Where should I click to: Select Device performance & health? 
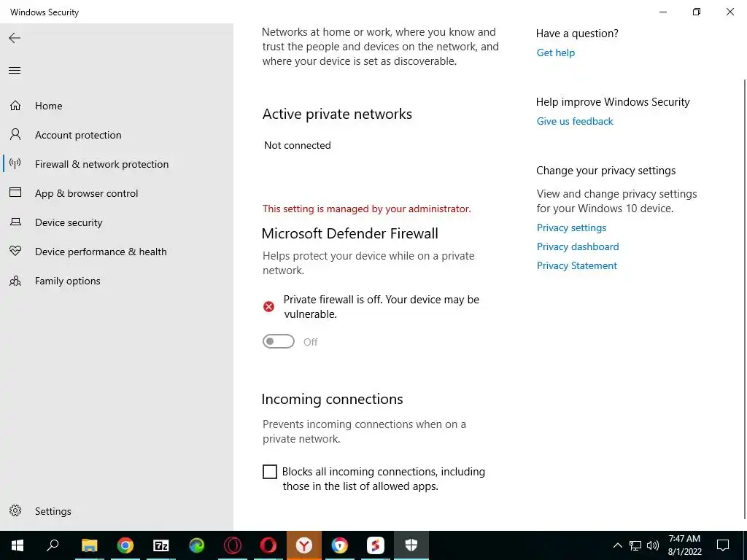pos(101,252)
